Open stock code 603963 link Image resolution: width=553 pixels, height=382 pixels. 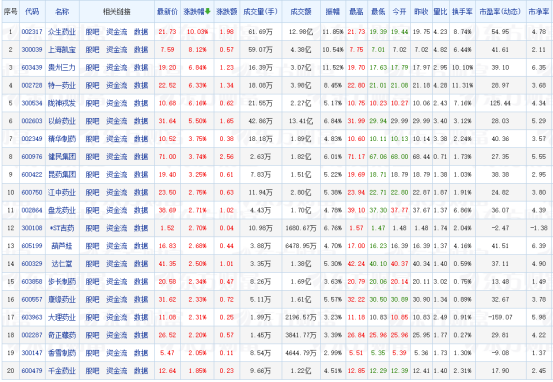click(x=32, y=317)
